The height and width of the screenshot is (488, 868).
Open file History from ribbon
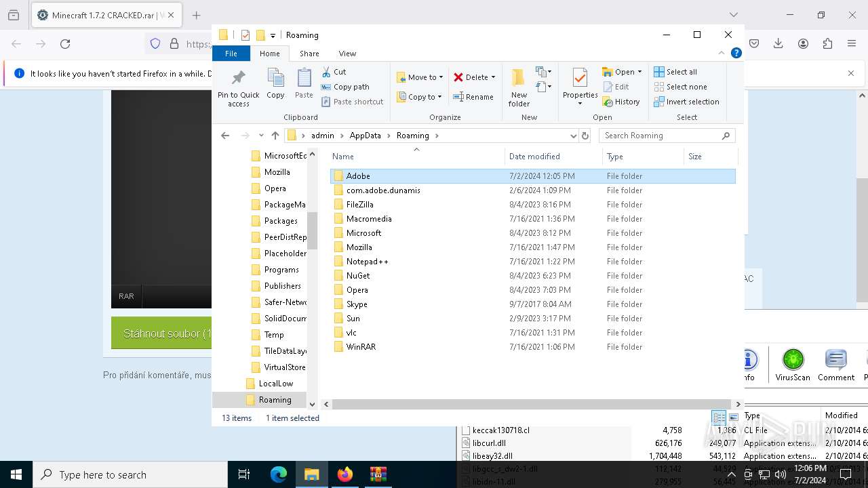620,102
